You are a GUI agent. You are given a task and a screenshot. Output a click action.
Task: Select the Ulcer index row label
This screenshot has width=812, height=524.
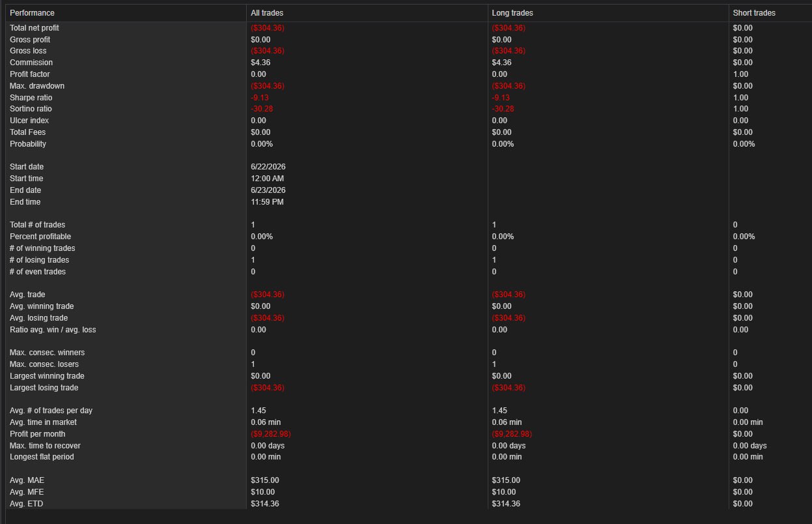pos(29,121)
